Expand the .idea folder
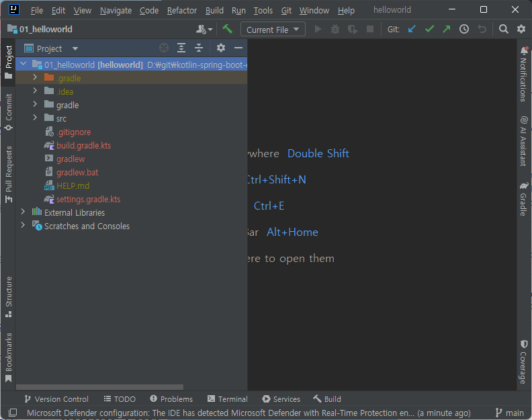The image size is (532, 420). 35,91
